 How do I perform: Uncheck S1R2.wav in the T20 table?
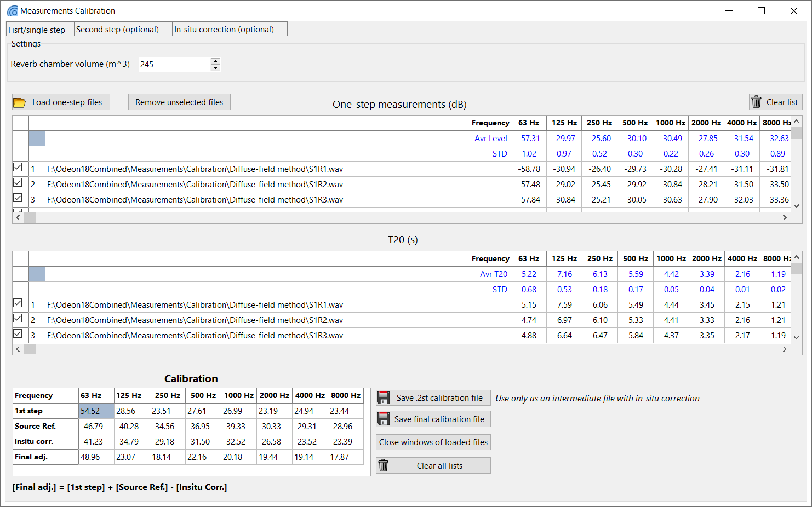17,318
